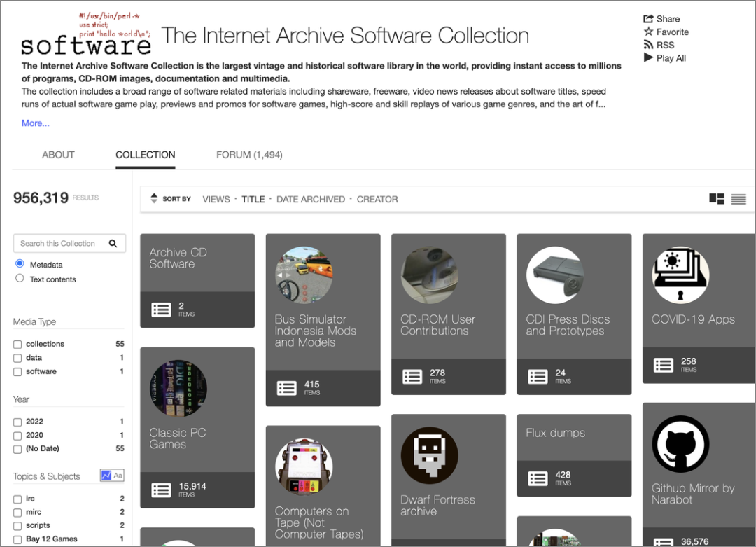Select the COLLECTION tab

point(145,155)
